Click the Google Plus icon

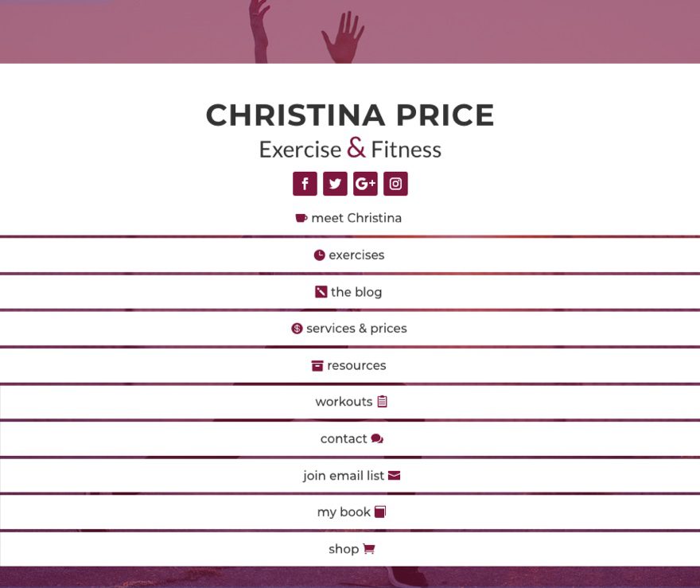click(365, 184)
